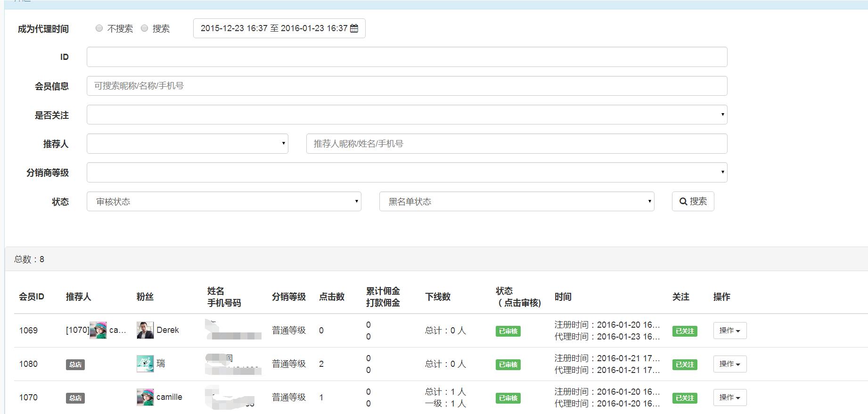Screen dimensions: 868x414
Task: Click 已关注 badge in row 1069
Action: click(685, 331)
